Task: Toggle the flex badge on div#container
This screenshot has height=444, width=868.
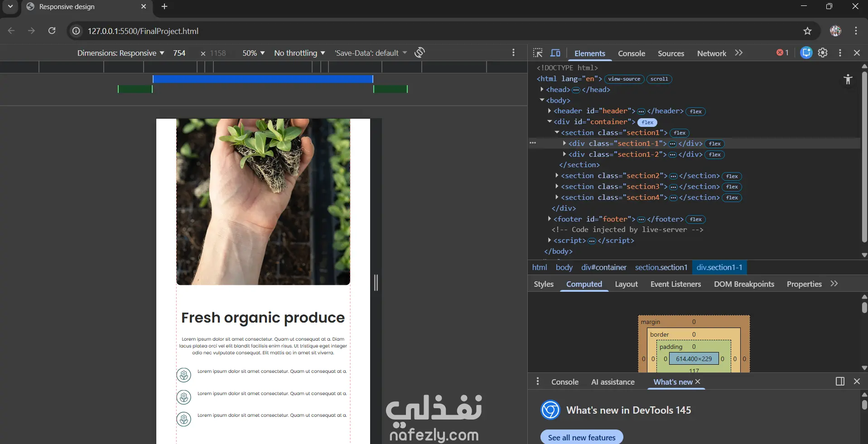Action: coord(647,122)
